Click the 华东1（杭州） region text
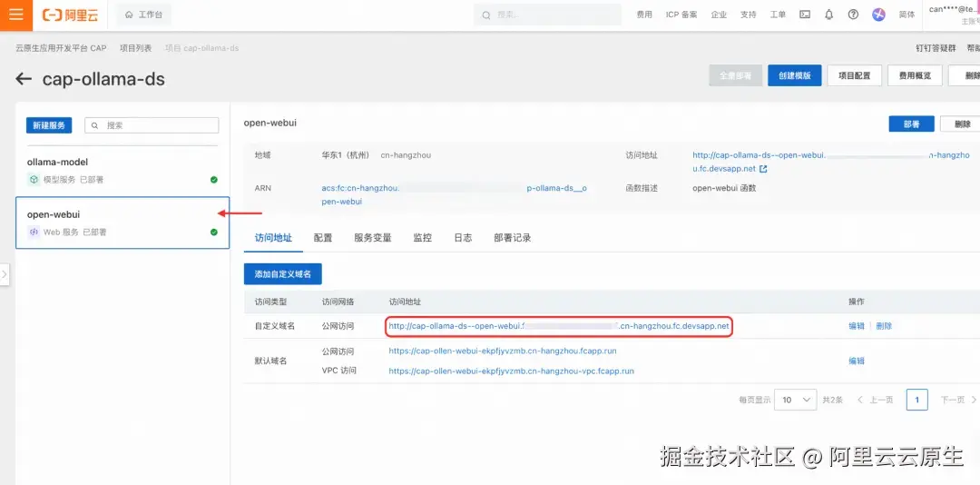This screenshot has width=980, height=485. click(x=347, y=155)
